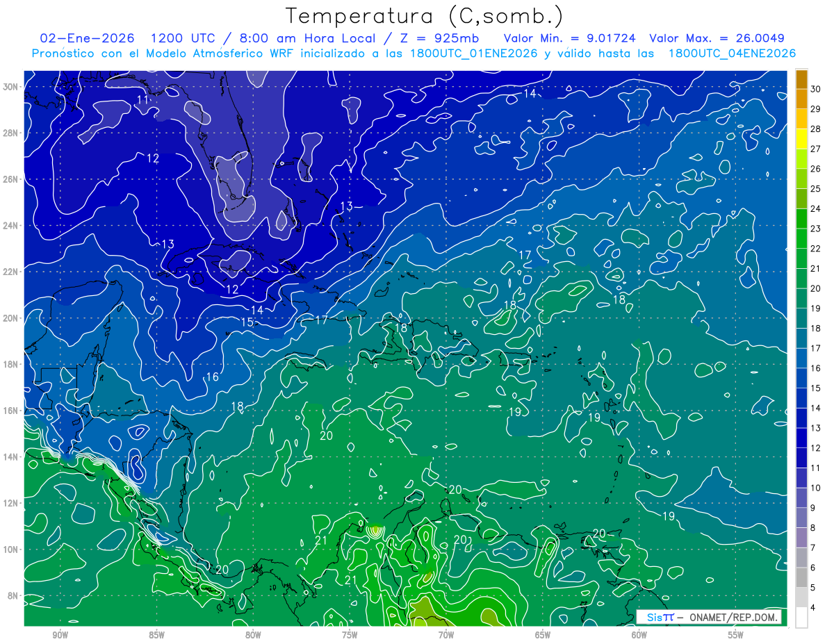Click the "70W" longitude axis label
This screenshot has height=644, width=834.
coord(446,636)
